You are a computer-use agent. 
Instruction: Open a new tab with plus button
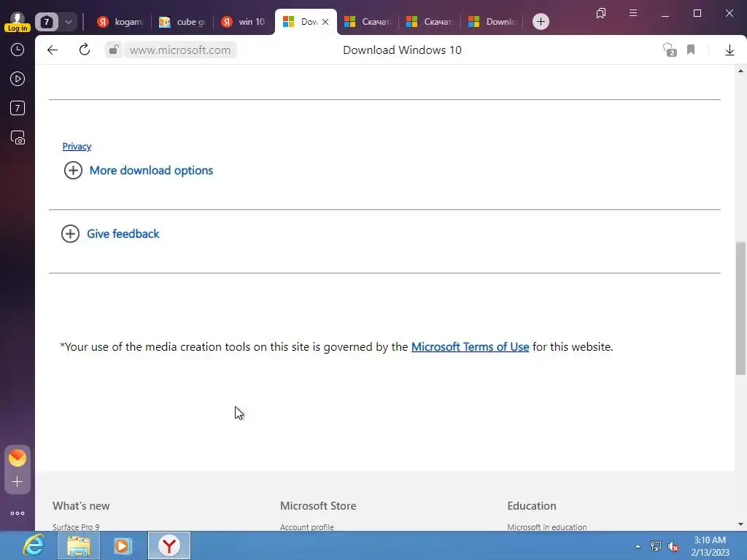541,21
